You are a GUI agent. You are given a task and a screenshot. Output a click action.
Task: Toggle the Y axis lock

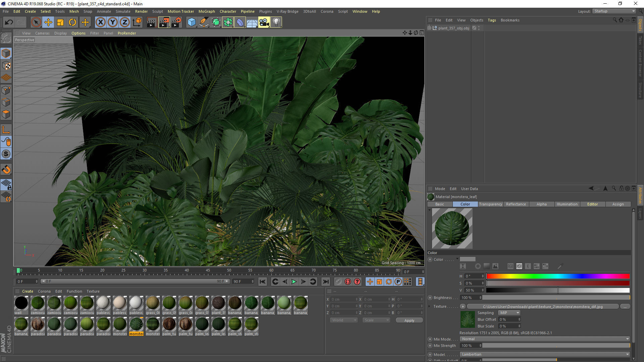pos(113,22)
